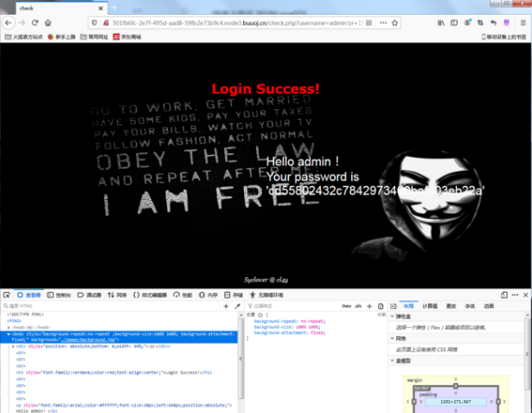Image resolution: width=532 pixels, height=413 pixels.
Task: Switch to the 样式编辑器 Style Editor tab
Action: [150, 294]
